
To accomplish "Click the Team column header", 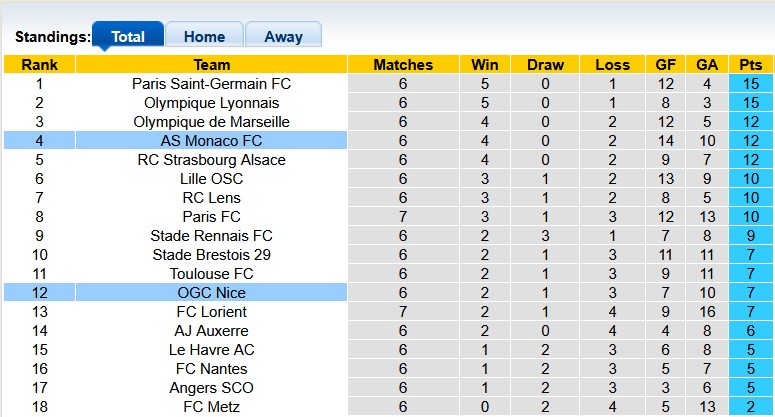I will [x=211, y=65].
